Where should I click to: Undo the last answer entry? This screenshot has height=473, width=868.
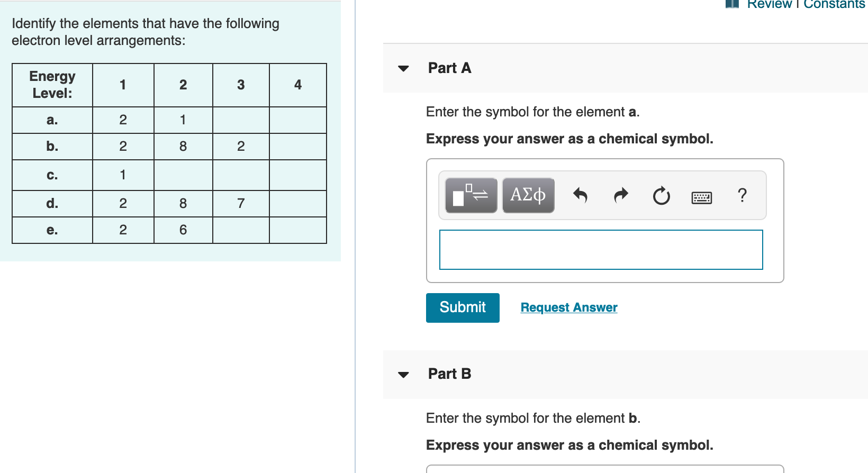(580, 195)
